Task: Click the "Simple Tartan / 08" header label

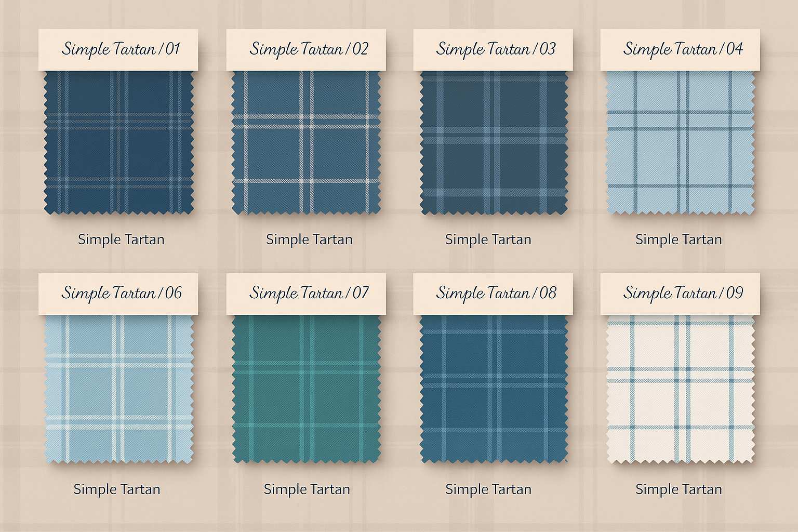Action: tap(493, 294)
